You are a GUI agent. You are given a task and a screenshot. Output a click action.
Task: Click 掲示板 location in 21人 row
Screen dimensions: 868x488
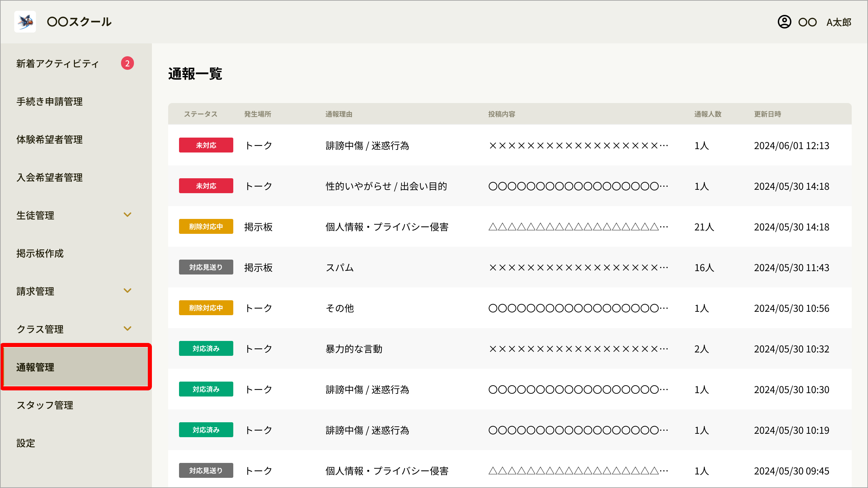click(258, 227)
